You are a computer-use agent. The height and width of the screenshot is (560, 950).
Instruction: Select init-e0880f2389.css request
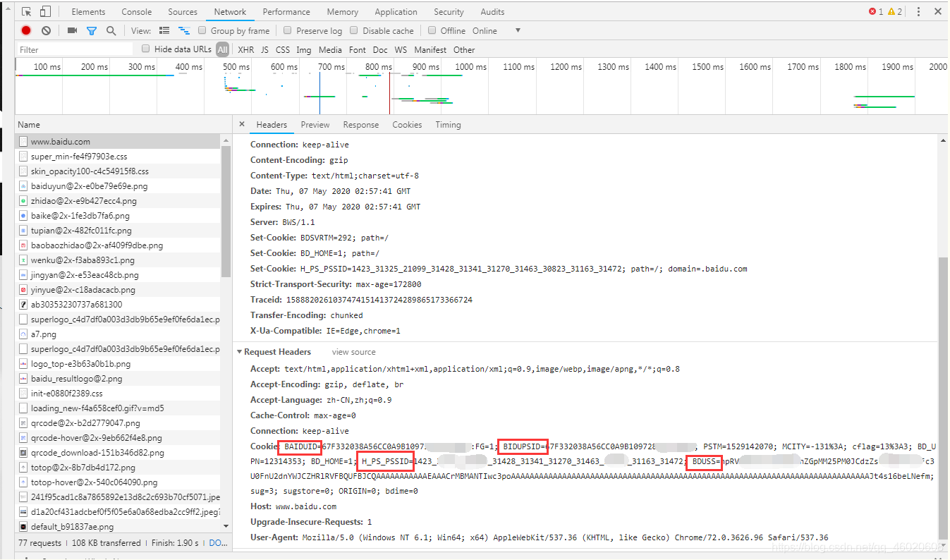coord(118,394)
